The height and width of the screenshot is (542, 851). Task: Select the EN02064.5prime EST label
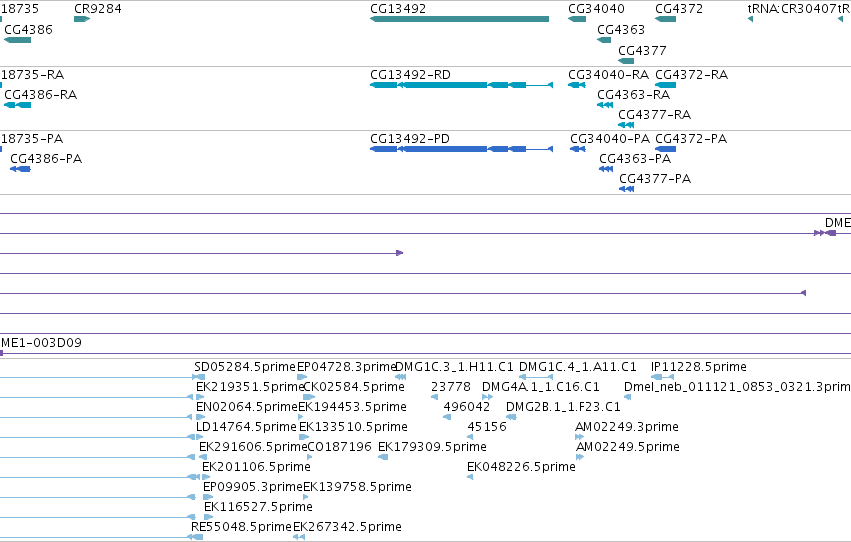[247, 407]
